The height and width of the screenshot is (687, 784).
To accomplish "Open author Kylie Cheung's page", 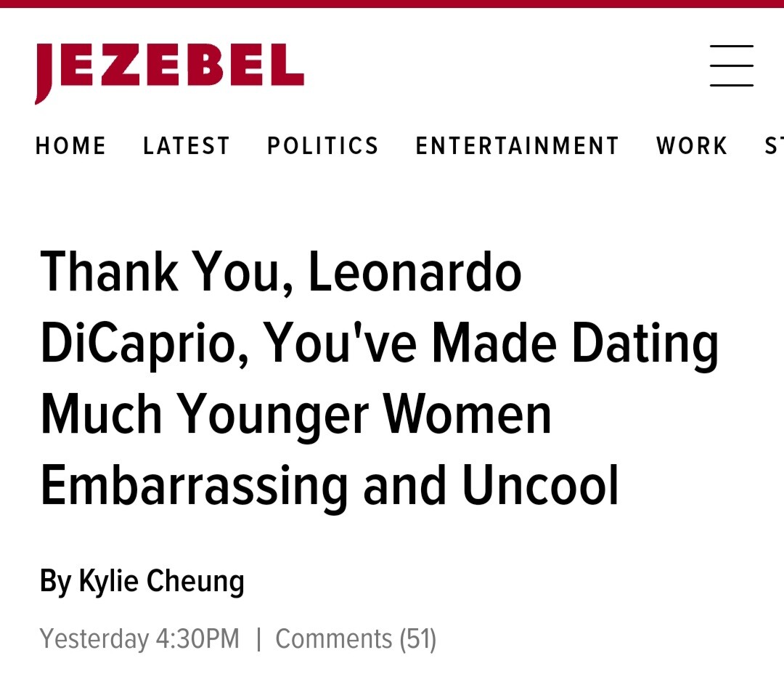I will [162, 582].
